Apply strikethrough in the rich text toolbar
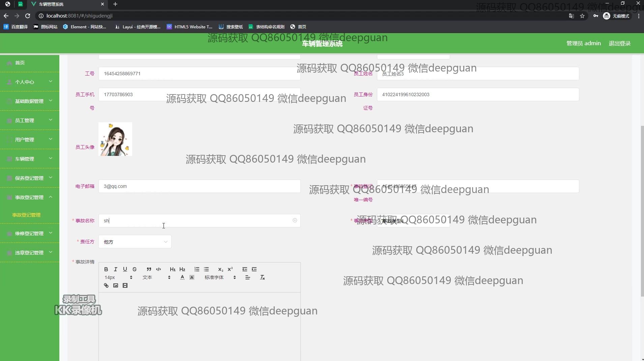This screenshot has height=361, width=644. point(135,269)
